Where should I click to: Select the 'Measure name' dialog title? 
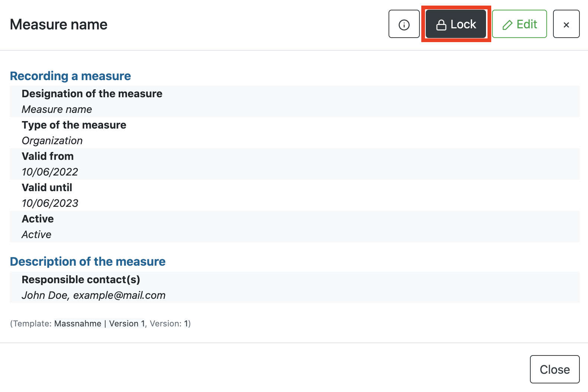(x=59, y=25)
